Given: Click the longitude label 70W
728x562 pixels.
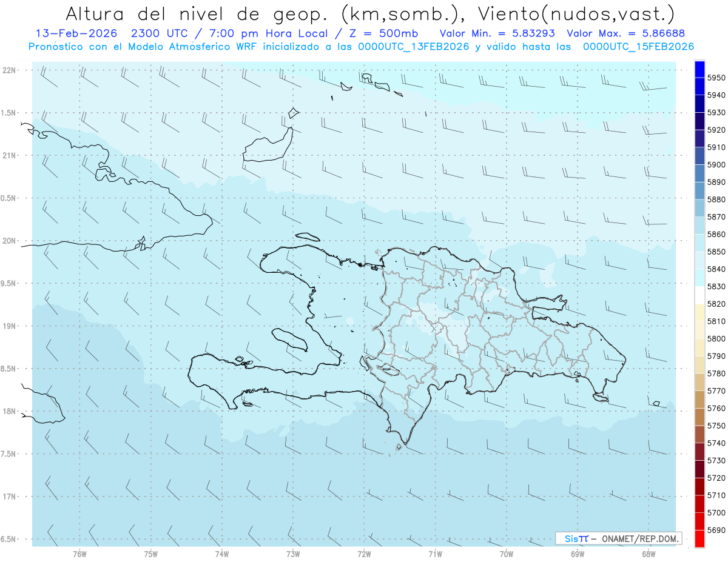Looking at the screenshot, I should (x=507, y=554).
